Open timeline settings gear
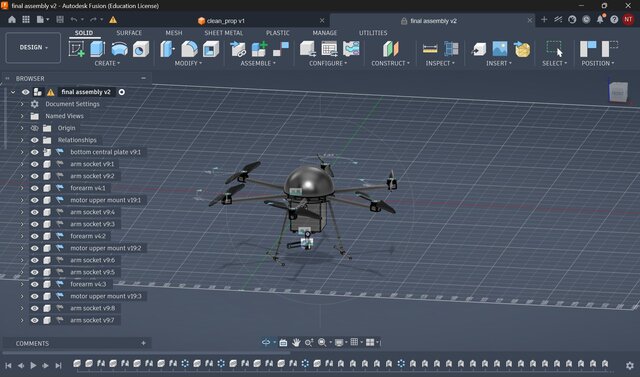Screen dimensions: 640x377 (x=630, y=365)
